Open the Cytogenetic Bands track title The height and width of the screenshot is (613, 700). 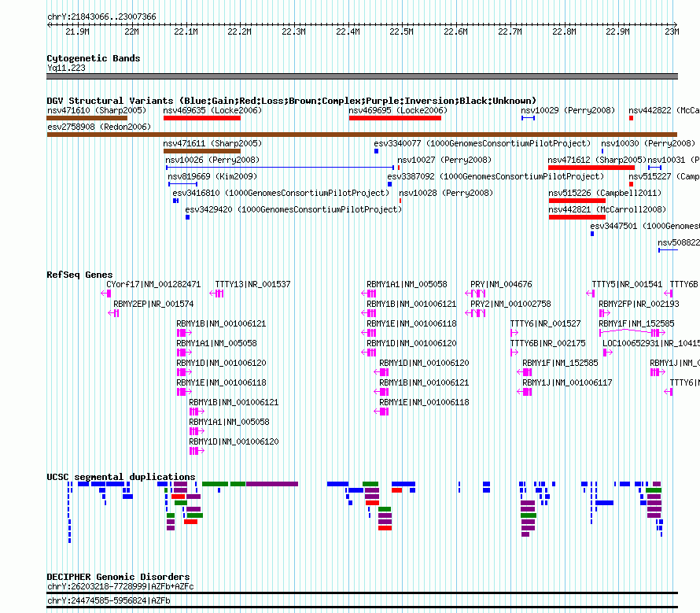(94, 58)
